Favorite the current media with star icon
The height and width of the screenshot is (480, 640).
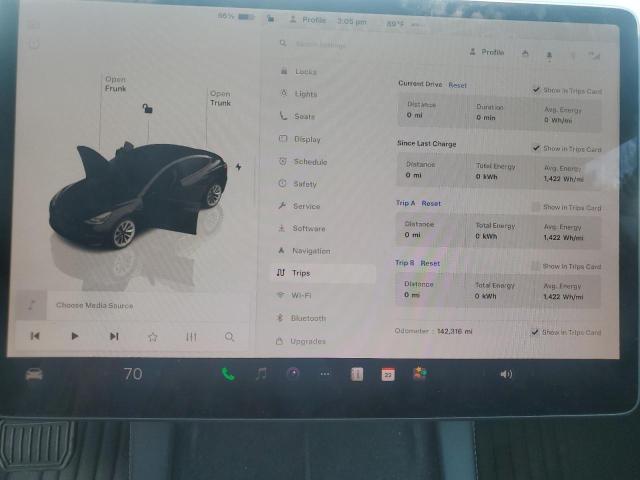point(153,337)
